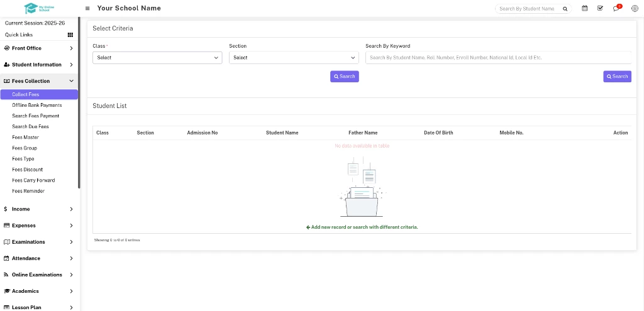Click Search button under keyword field
This screenshot has height=311, width=644.
618,76
